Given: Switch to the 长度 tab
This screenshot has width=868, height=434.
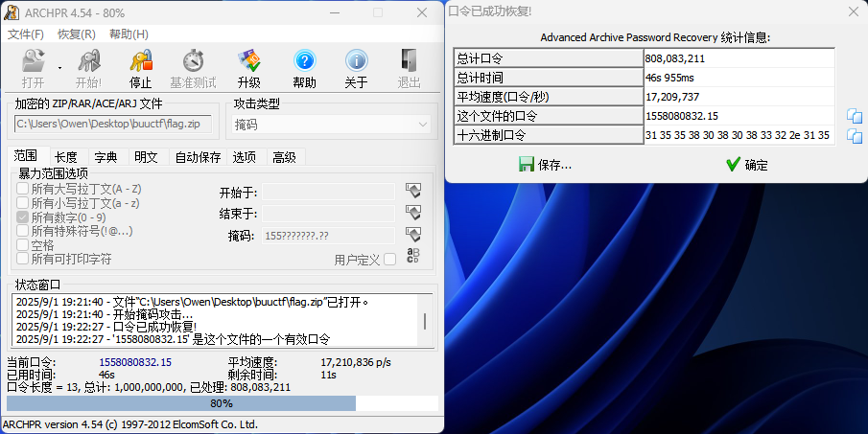Looking at the screenshot, I should pyautogui.click(x=66, y=157).
